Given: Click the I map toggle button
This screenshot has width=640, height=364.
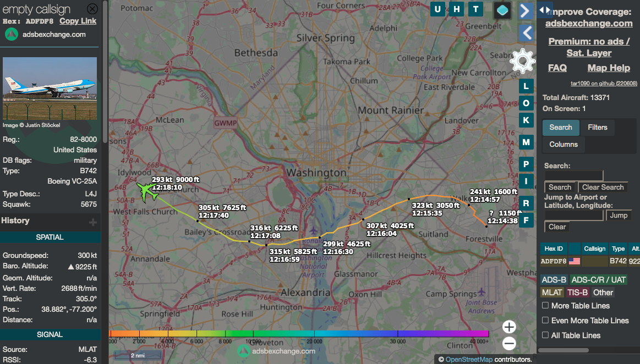Looking at the screenshot, I should [x=526, y=181].
